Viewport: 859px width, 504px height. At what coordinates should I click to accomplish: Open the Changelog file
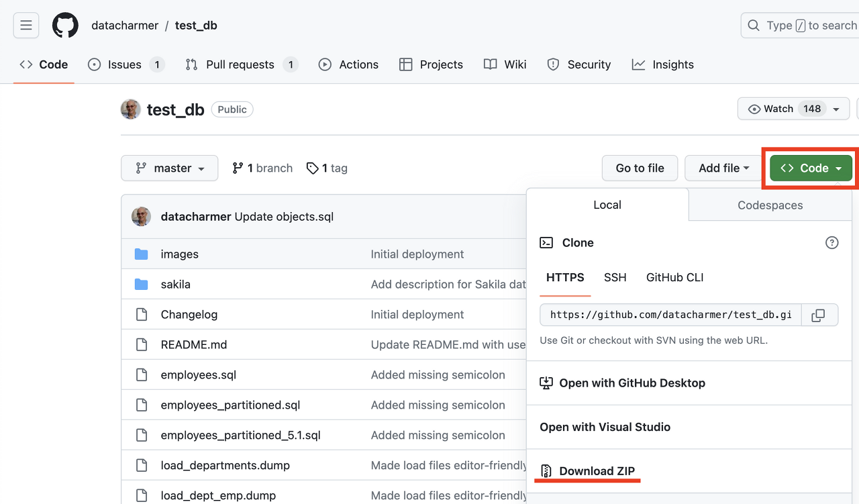click(x=189, y=315)
